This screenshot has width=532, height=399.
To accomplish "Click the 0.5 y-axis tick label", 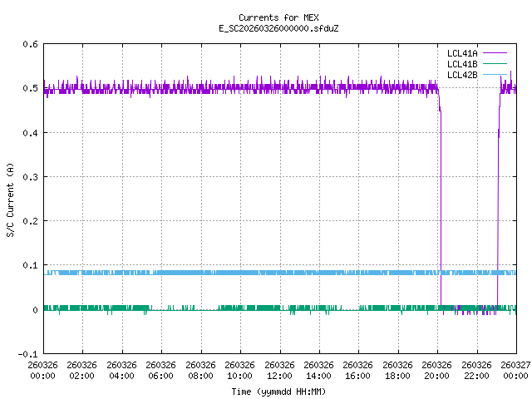I will pyautogui.click(x=28, y=89).
